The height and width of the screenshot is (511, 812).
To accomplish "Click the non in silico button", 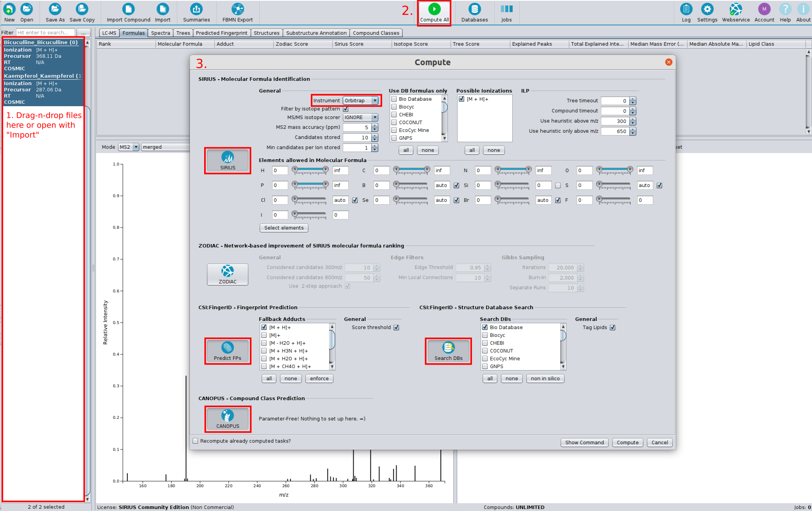I will click(545, 379).
